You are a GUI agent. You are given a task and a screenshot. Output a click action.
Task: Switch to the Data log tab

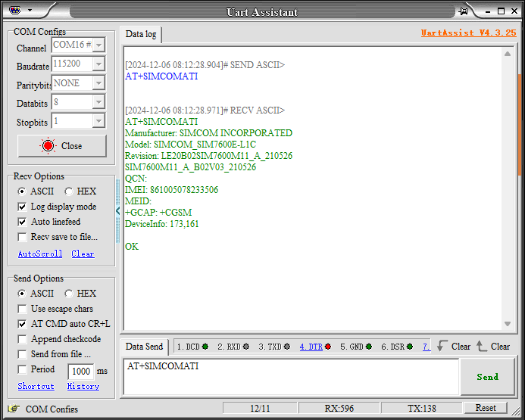coord(141,34)
